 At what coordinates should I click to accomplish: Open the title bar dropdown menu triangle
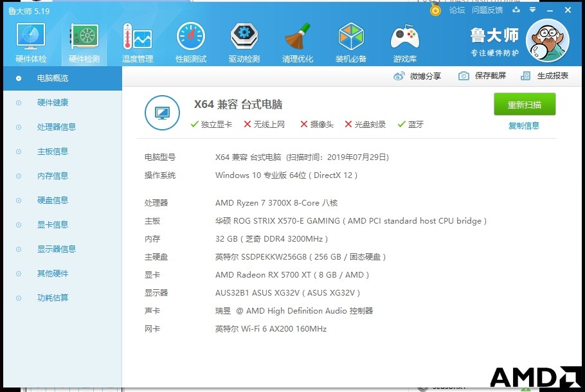click(x=533, y=10)
